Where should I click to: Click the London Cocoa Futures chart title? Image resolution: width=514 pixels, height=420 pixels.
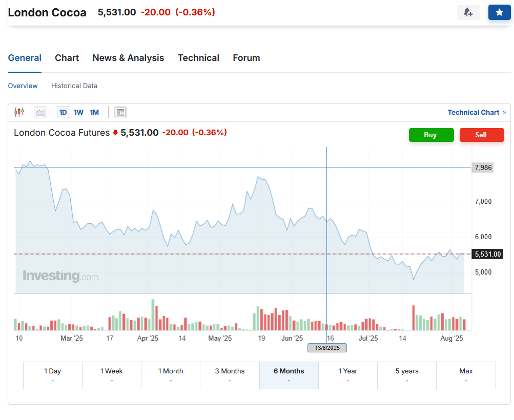61,133
